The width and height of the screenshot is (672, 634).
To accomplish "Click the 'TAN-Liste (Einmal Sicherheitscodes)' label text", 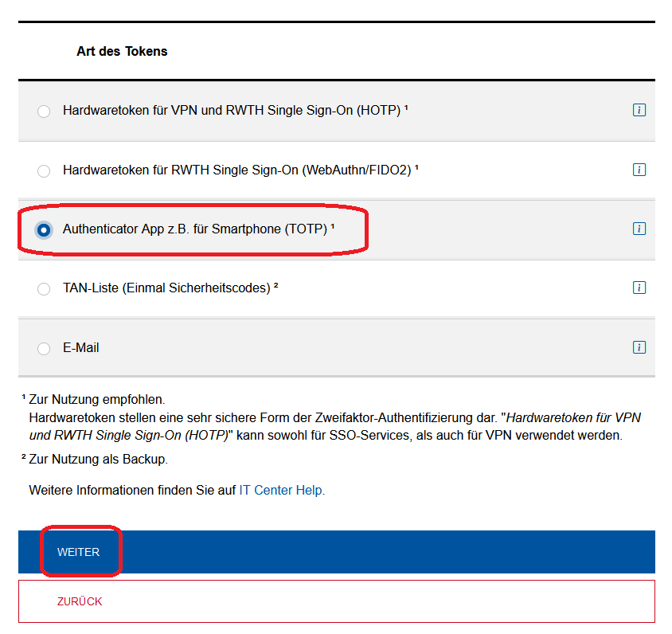I will [167, 288].
